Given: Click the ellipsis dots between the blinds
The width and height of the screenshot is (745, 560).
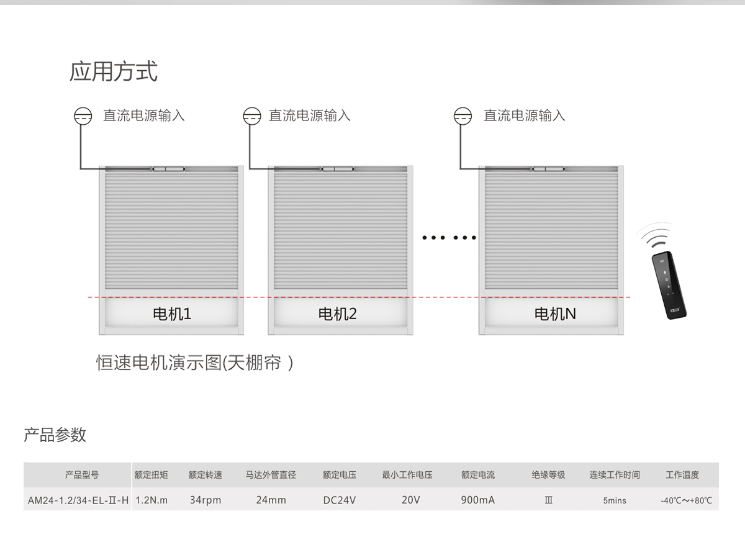Looking at the screenshot, I should (x=448, y=237).
